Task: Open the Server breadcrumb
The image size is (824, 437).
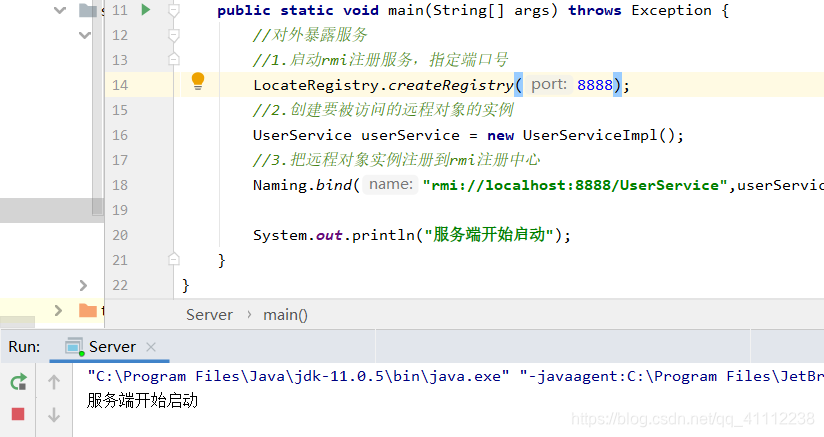Action: pyautogui.click(x=209, y=315)
